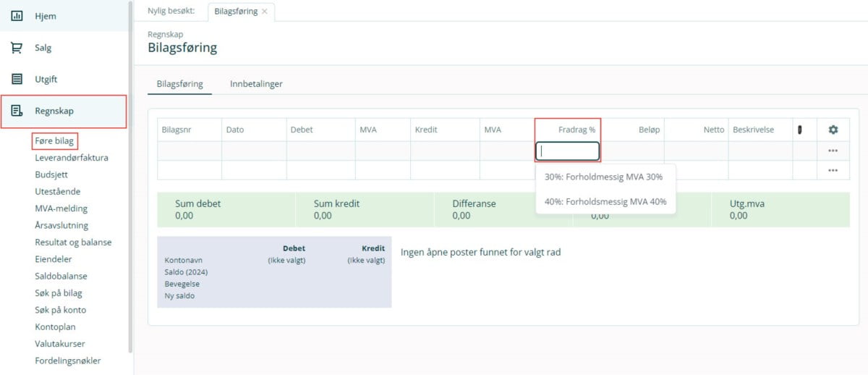Click the Utgift list icon
This screenshot has width=868, height=375.
pos(17,79)
